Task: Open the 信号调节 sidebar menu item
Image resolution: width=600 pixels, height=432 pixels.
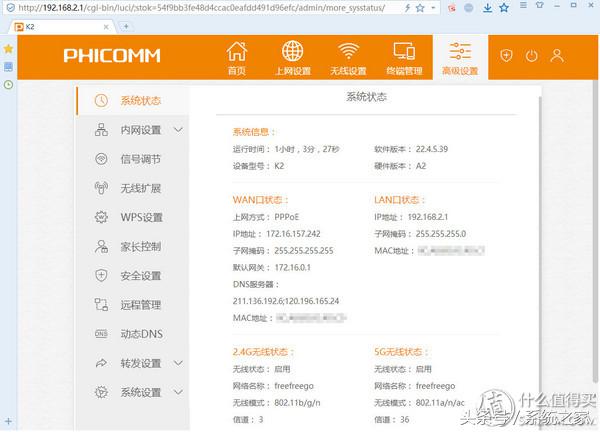Action: click(133, 159)
